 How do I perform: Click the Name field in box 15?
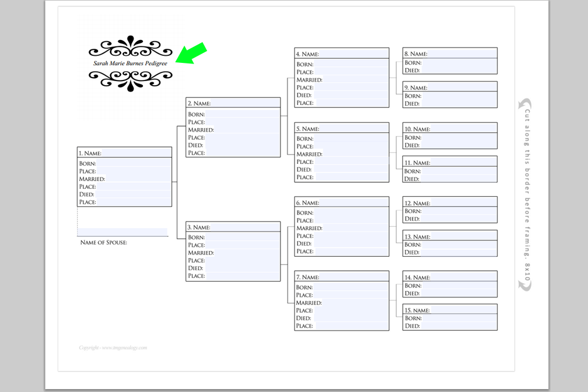463,310
